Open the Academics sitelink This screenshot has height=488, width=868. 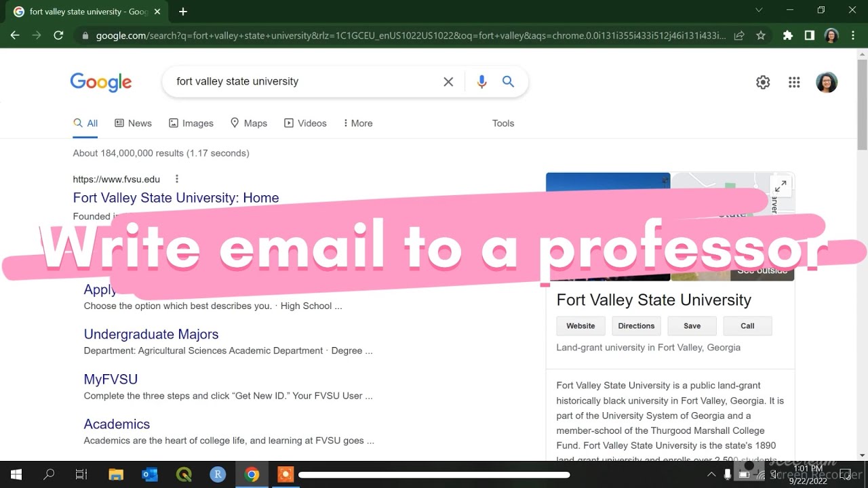117,424
